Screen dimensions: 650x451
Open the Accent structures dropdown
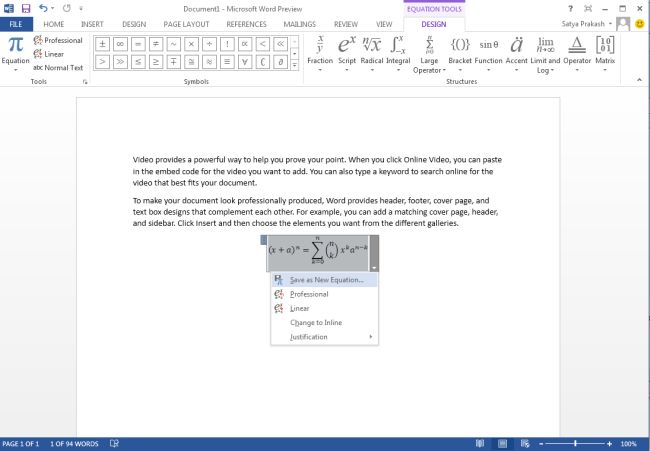click(x=517, y=54)
